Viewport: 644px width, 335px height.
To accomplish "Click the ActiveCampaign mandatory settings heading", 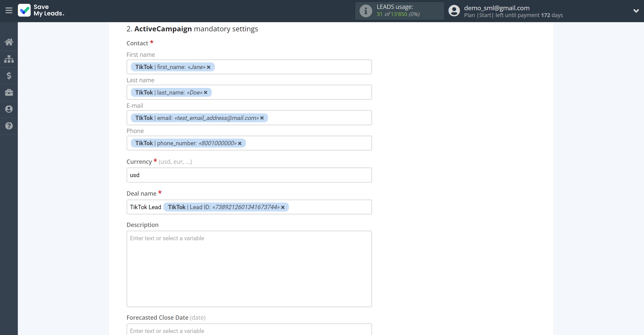I will (x=192, y=29).
